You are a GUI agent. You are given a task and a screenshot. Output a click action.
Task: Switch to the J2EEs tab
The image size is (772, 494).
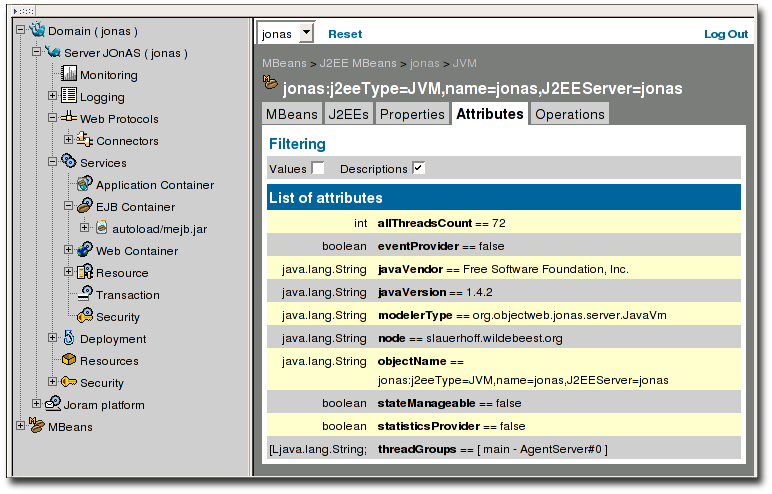(x=349, y=114)
